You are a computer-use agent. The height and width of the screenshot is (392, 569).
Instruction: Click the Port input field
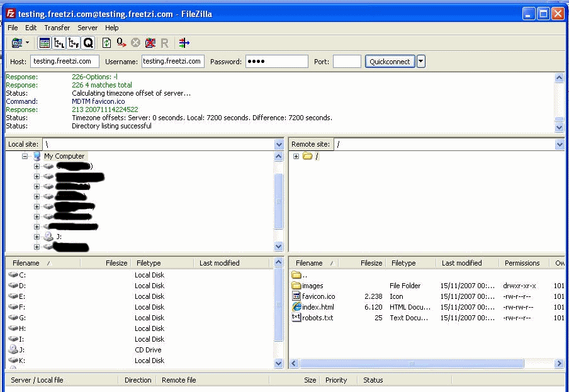click(x=347, y=61)
